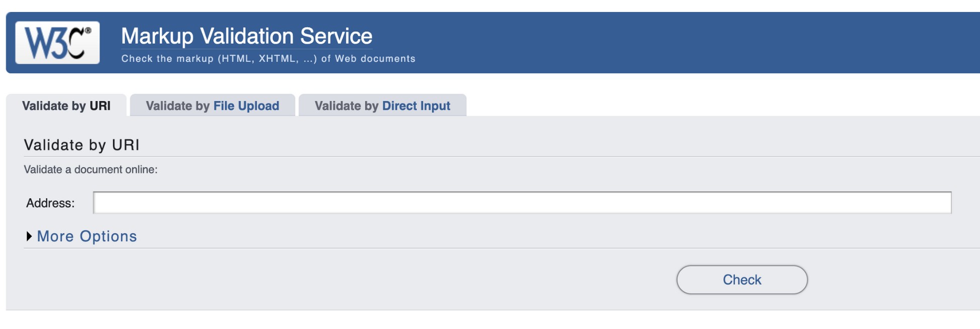Image resolution: width=980 pixels, height=329 pixels.
Task: Submit the document for validation
Action: 742,280
